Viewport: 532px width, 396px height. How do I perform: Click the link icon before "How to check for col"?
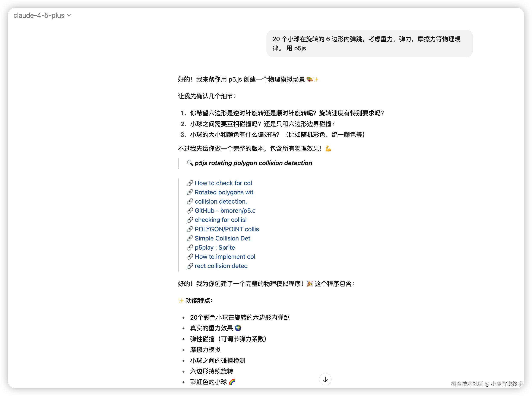pyautogui.click(x=190, y=183)
